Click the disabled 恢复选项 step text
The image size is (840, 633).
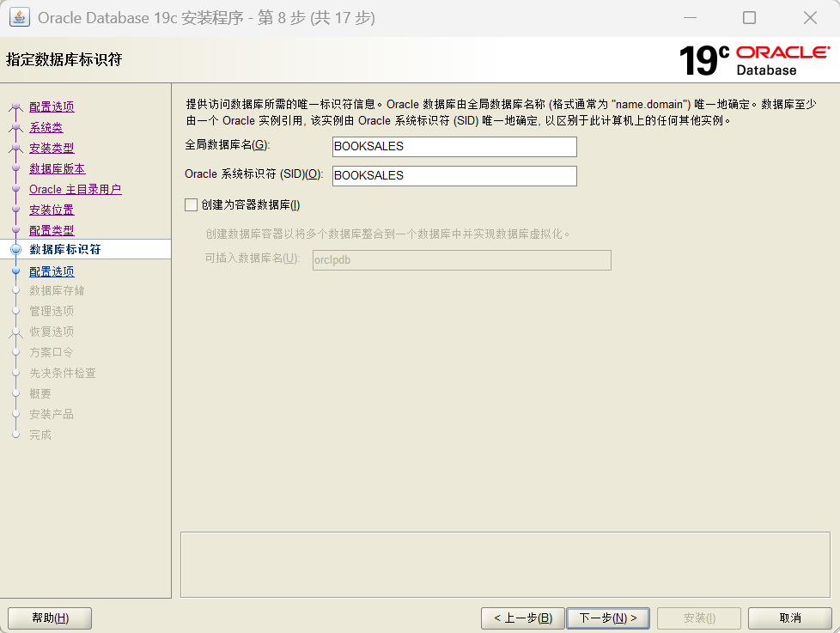pos(52,332)
